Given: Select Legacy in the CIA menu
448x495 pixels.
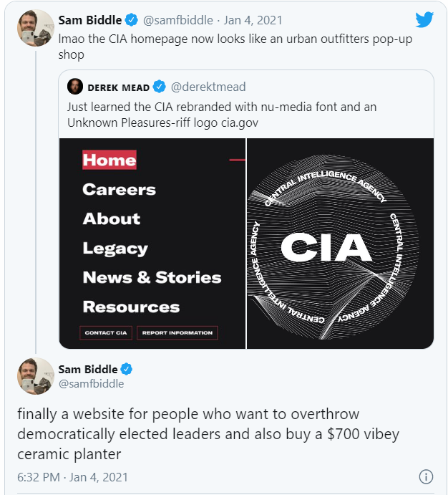Looking at the screenshot, I should pos(115,249).
